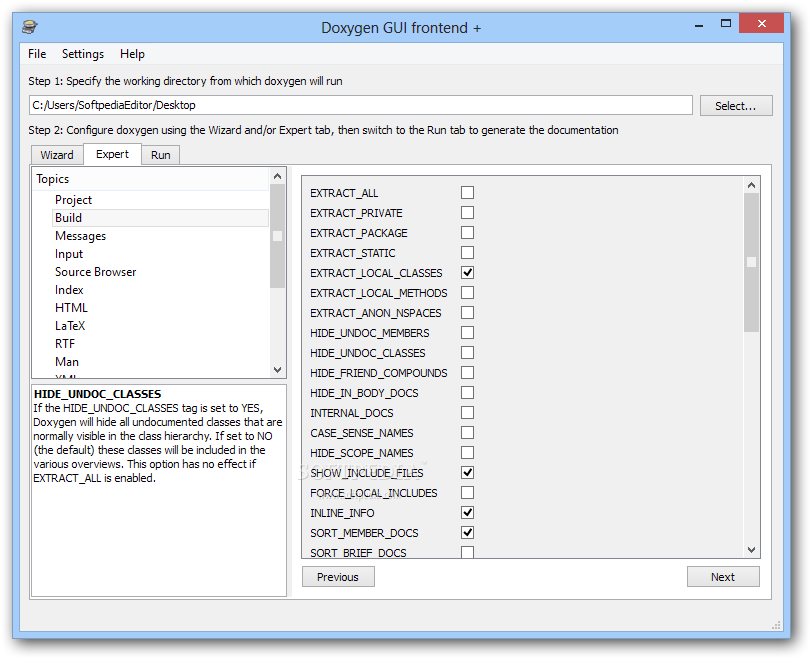Image resolution: width=811 pixels, height=659 pixels.
Task: Enable the EXTRACT_PRIVATE checkbox
Action: 467,213
